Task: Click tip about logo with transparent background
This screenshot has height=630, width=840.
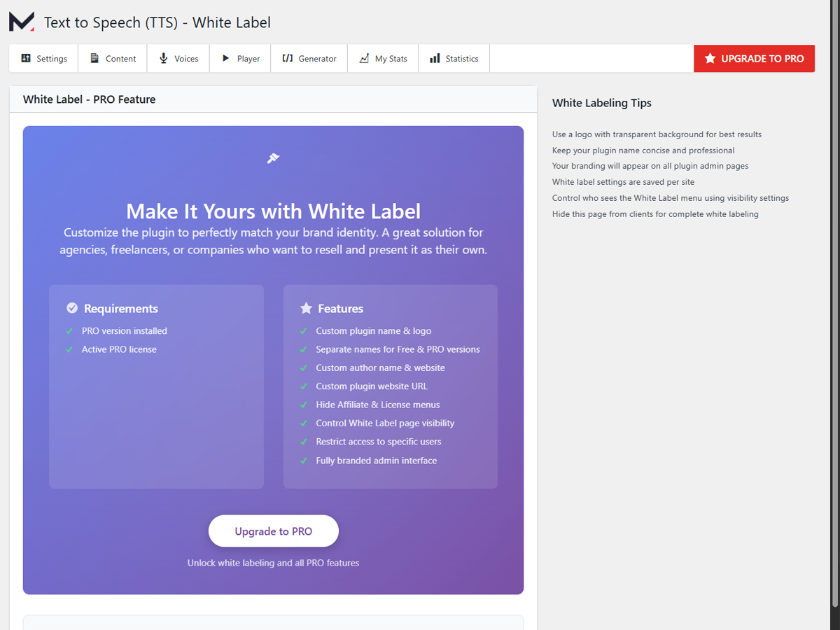Action: (657, 134)
